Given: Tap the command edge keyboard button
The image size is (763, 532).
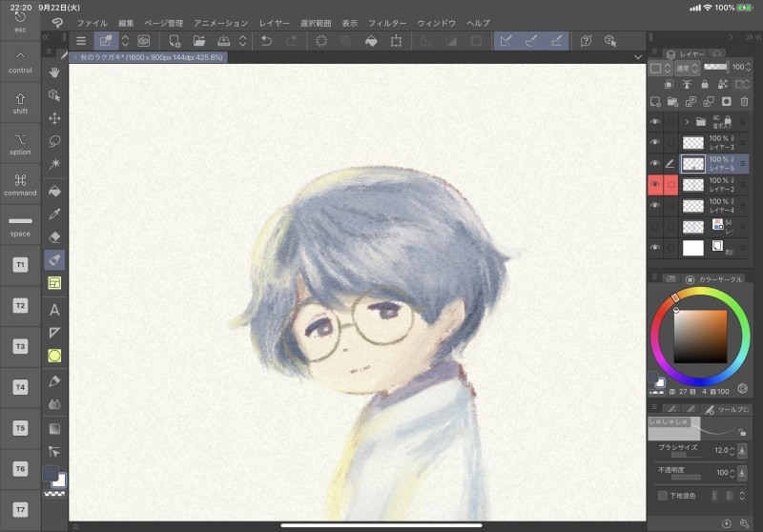Looking at the screenshot, I should [20, 185].
